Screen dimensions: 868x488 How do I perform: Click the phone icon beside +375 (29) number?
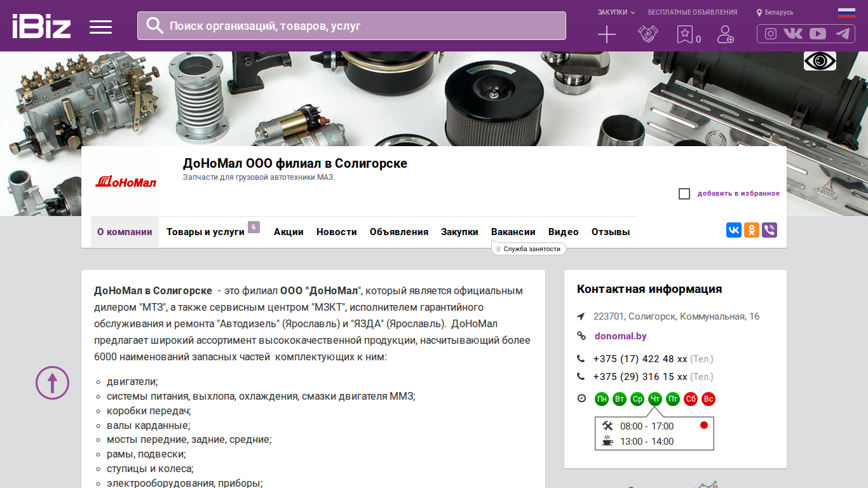click(581, 376)
